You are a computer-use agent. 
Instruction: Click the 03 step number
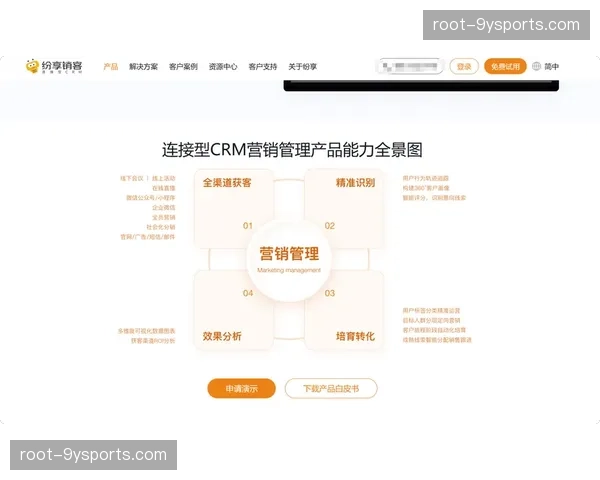tap(329, 293)
